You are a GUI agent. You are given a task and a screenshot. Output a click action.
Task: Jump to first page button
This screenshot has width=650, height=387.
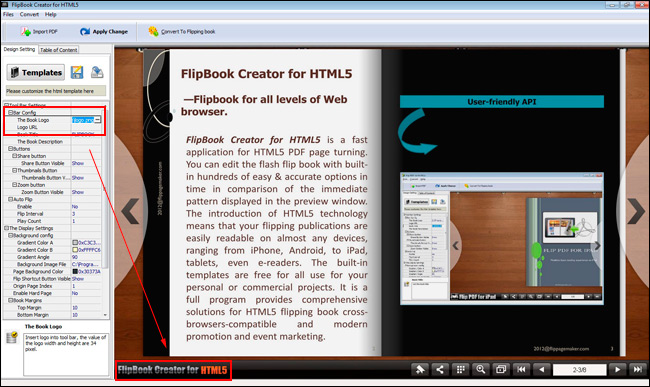coord(521,369)
